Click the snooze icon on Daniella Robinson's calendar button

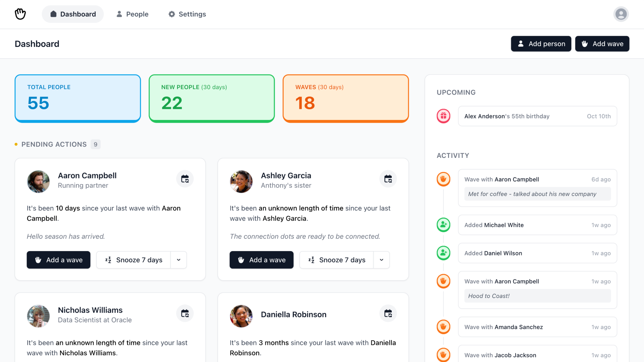[388, 313]
